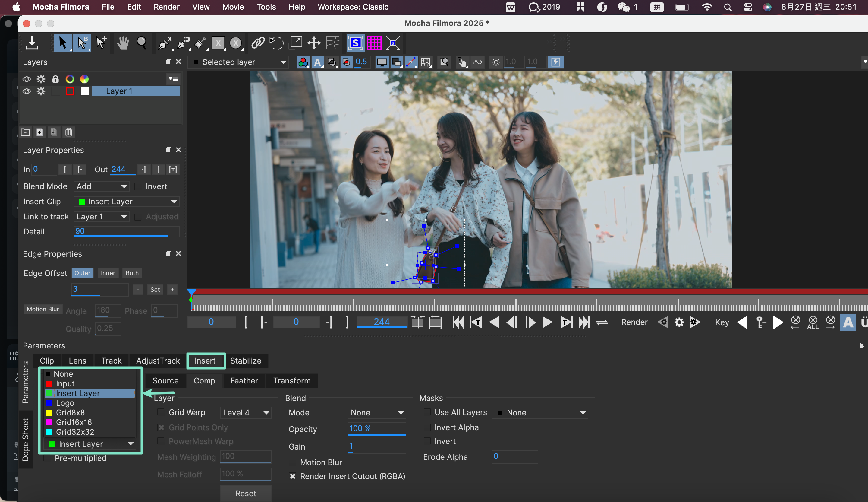This screenshot has height=502, width=868.
Task: Click the Edge Offset Set button
Action: click(x=155, y=290)
